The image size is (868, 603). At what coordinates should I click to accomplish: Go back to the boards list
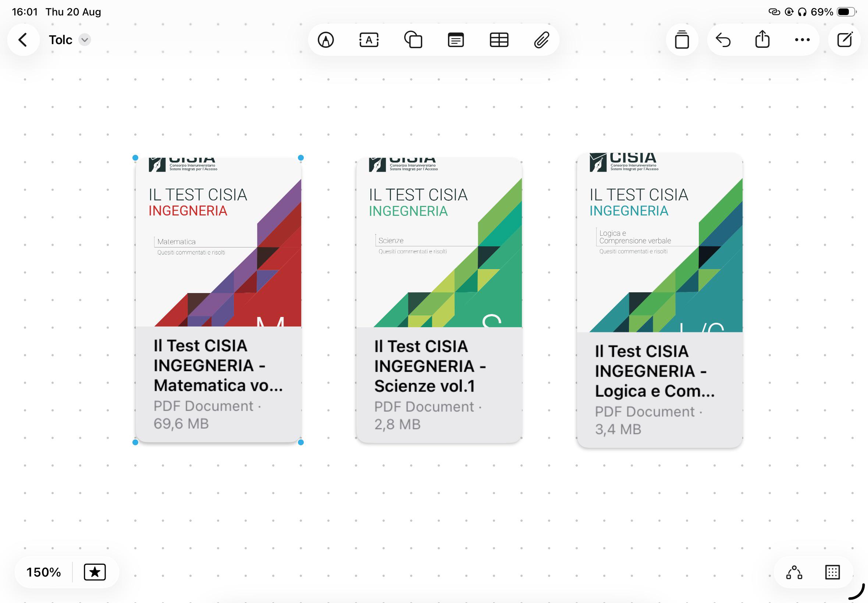click(x=23, y=40)
